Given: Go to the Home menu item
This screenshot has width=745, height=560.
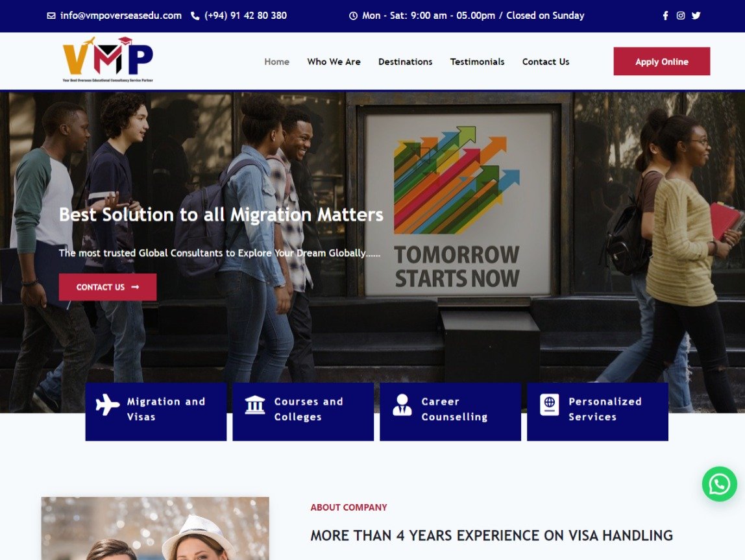Looking at the screenshot, I should (276, 62).
